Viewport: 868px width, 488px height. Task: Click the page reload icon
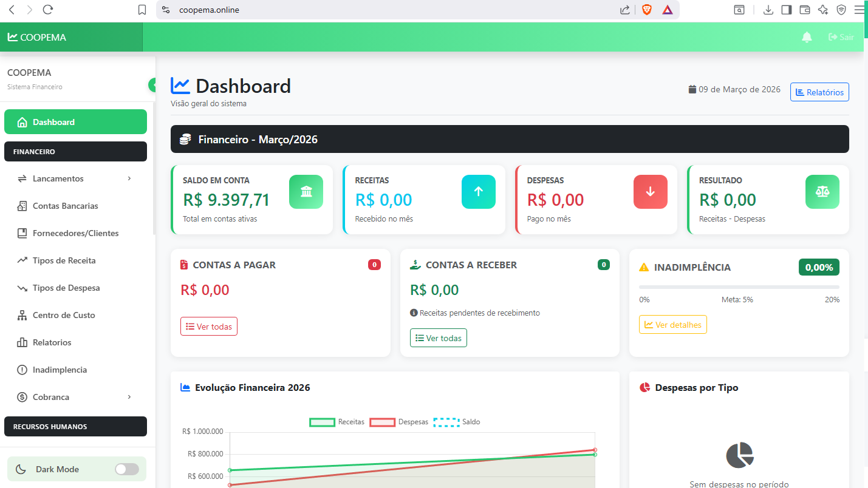click(48, 10)
